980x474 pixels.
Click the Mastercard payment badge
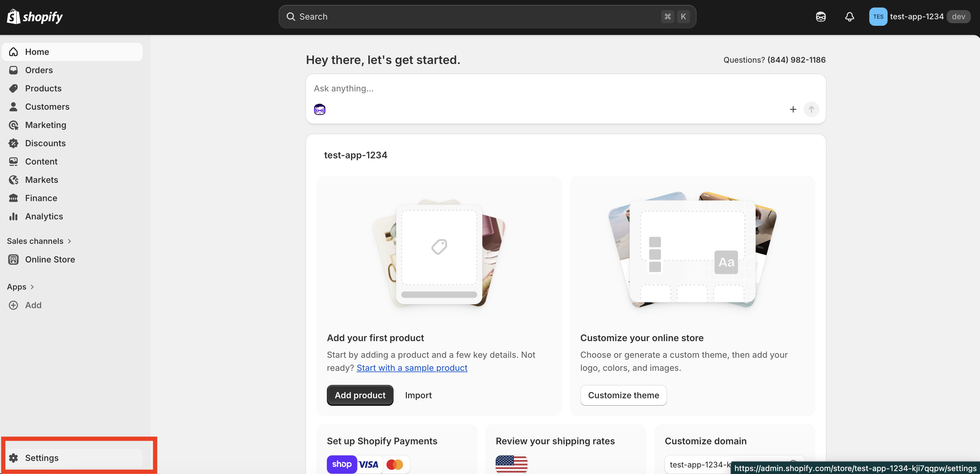(395, 464)
